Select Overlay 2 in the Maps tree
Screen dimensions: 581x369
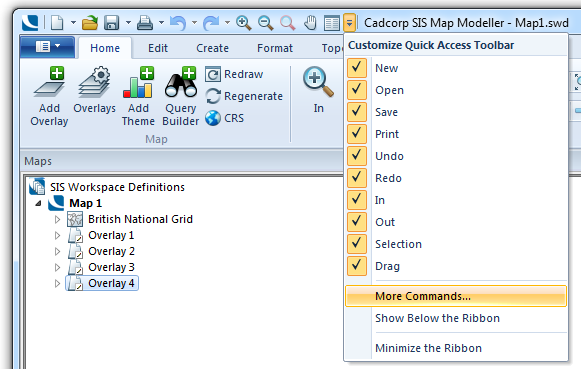tap(111, 251)
